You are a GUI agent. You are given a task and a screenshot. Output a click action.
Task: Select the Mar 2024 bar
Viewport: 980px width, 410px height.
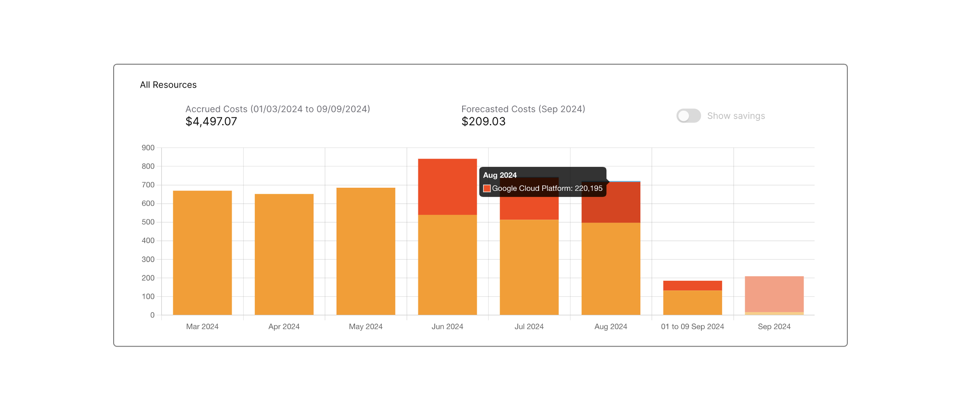(202, 253)
